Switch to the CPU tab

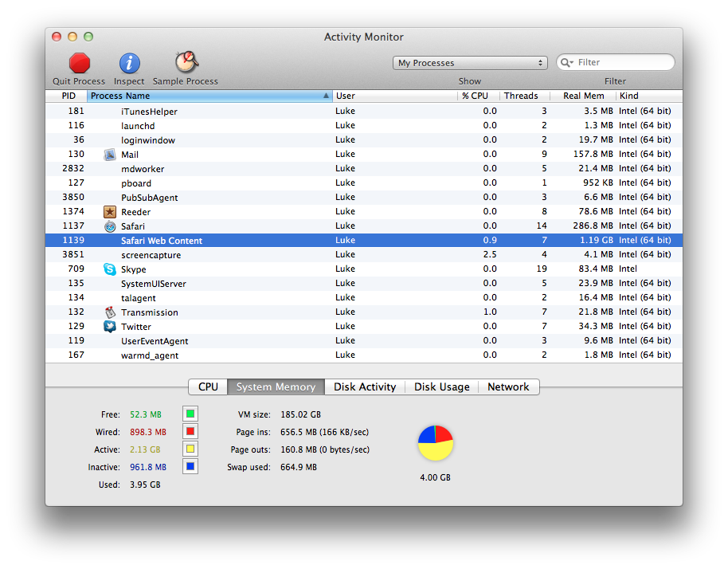pyautogui.click(x=208, y=387)
